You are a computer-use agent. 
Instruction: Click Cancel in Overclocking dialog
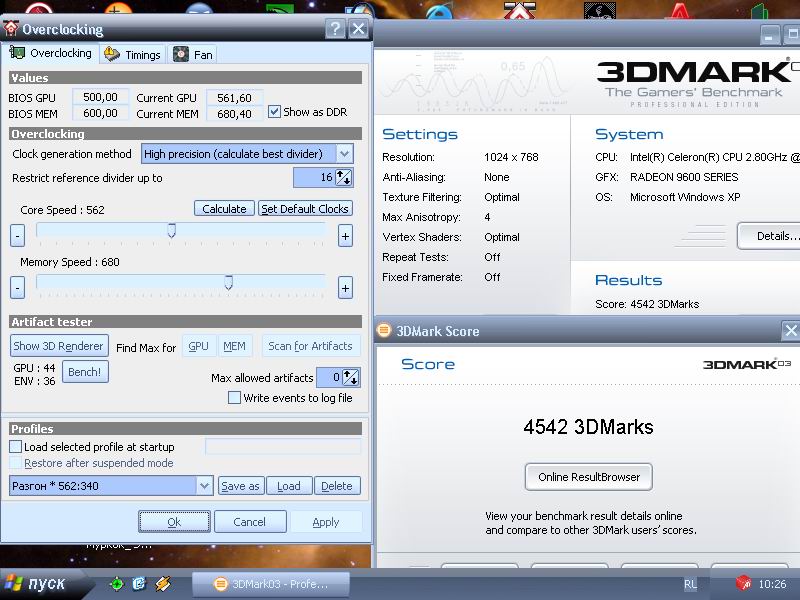click(x=249, y=522)
